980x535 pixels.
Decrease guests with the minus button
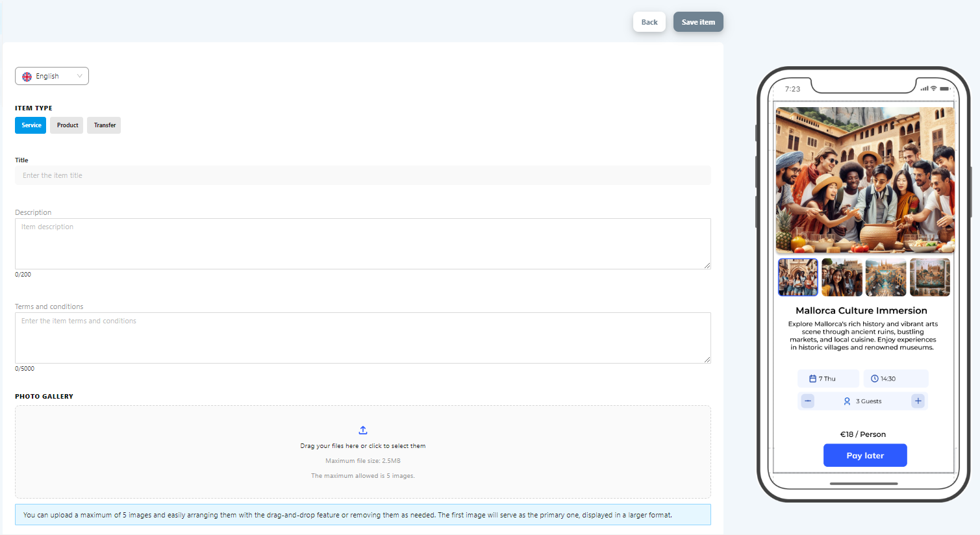pos(808,401)
